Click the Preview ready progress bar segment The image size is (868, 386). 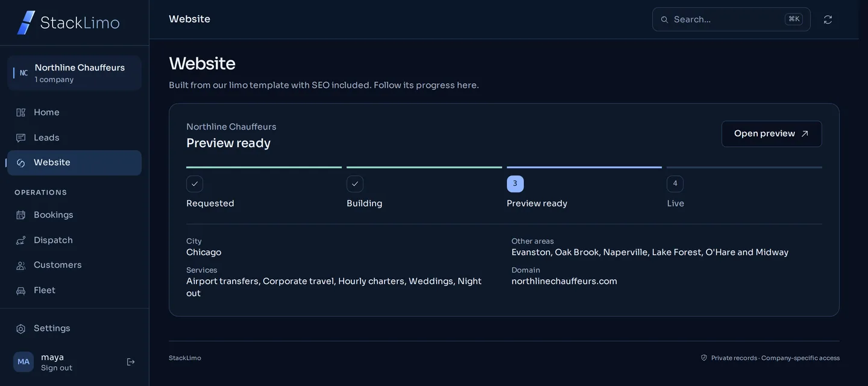[x=584, y=167]
